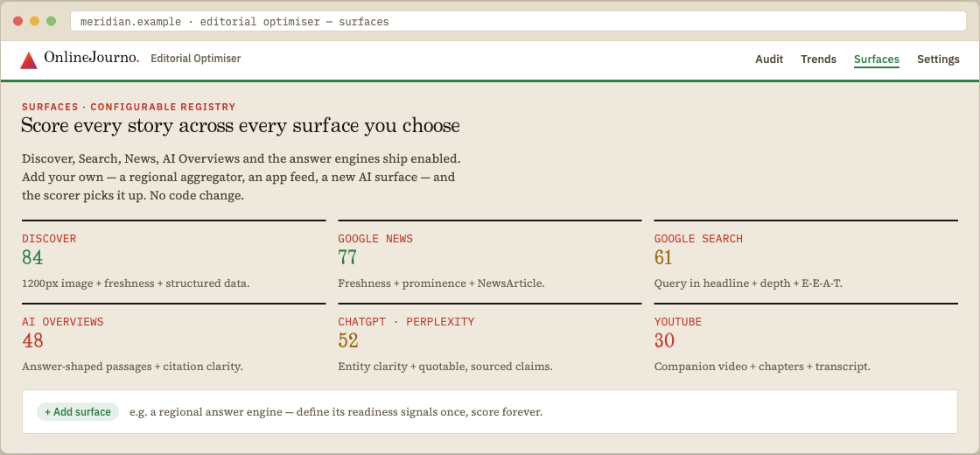The width and height of the screenshot is (980, 455).
Task: Select the Surfaces tab
Action: click(x=876, y=59)
